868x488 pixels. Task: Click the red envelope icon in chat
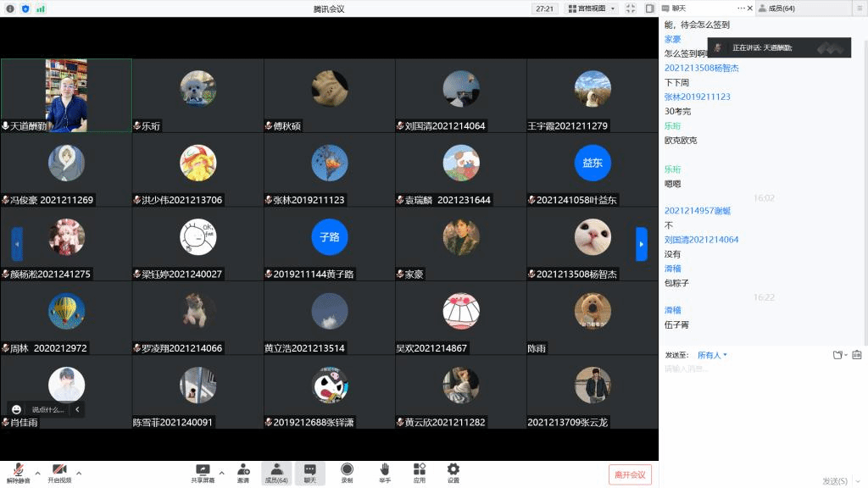[x=856, y=355]
